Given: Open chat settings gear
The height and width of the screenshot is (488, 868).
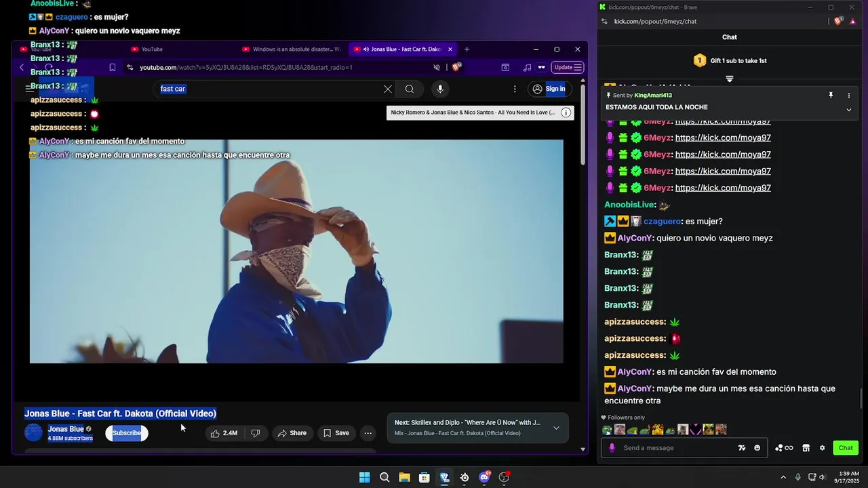Looking at the screenshot, I should (822, 448).
